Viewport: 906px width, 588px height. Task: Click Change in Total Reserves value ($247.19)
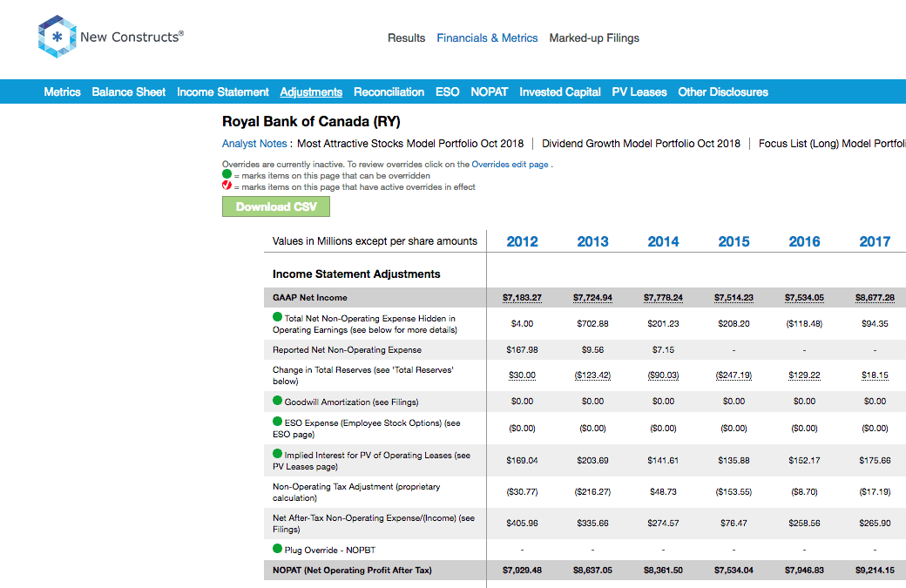(x=734, y=375)
